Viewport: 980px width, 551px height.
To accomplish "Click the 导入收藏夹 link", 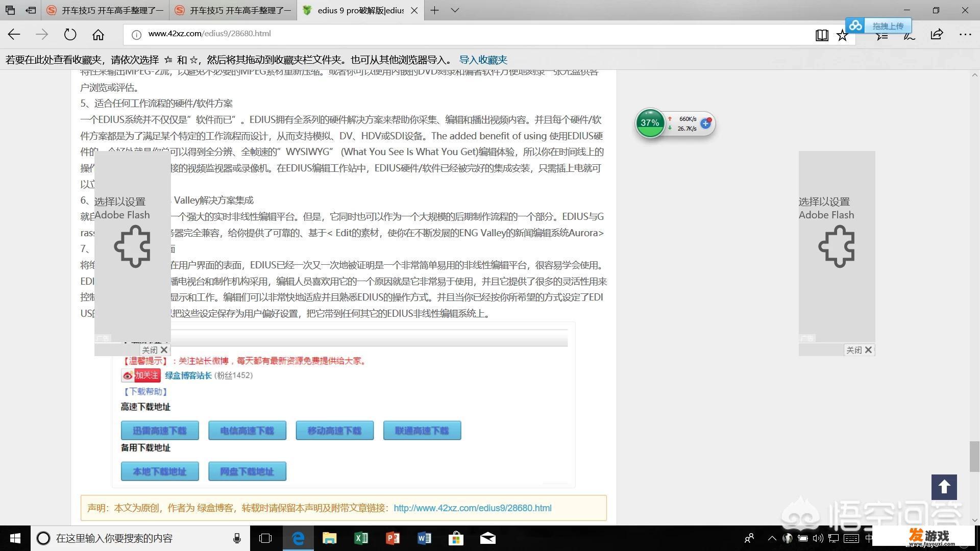I will pos(483,60).
